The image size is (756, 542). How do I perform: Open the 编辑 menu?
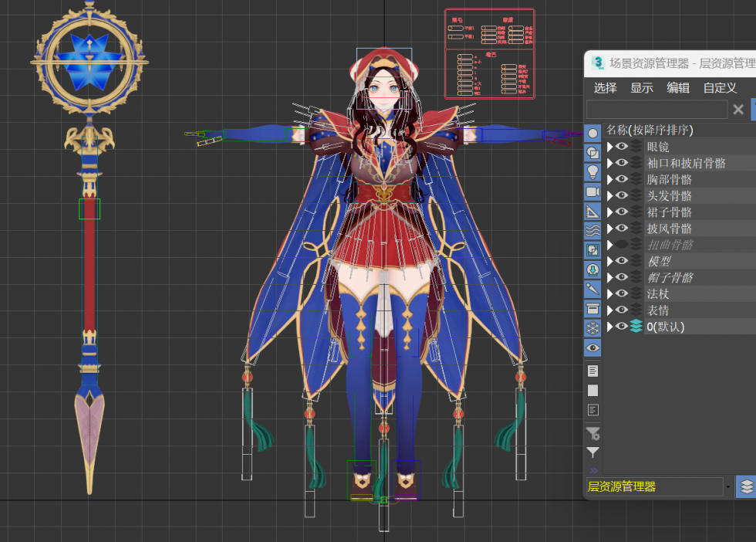click(678, 88)
